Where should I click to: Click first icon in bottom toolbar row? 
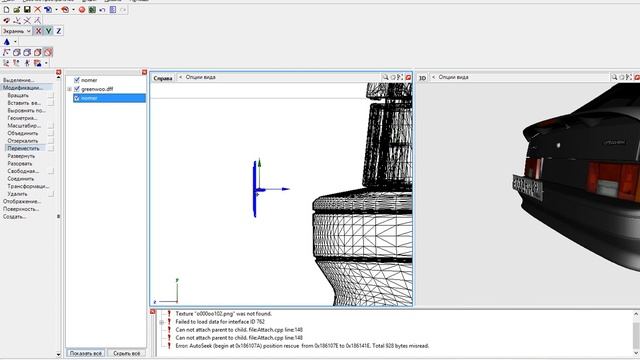pos(6,63)
